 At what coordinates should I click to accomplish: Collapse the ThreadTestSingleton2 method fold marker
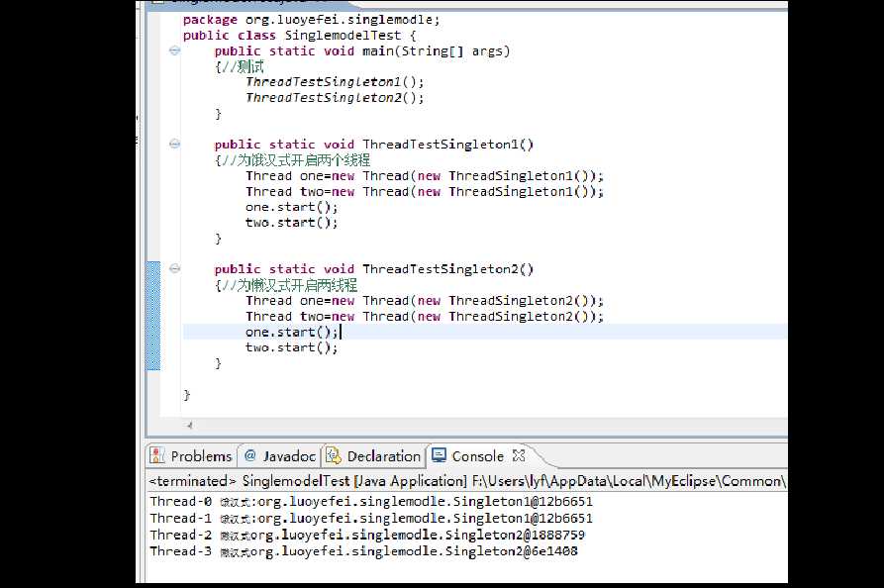pyautogui.click(x=175, y=268)
